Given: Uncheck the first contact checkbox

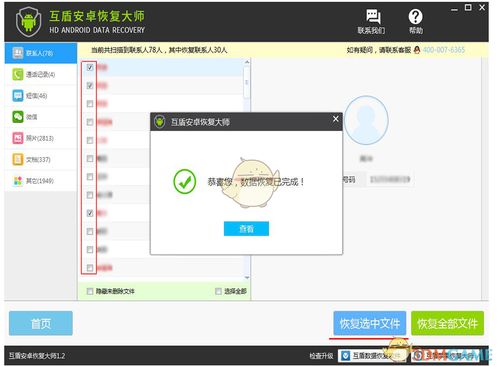Looking at the screenshot, I should (x=90, y=67).
